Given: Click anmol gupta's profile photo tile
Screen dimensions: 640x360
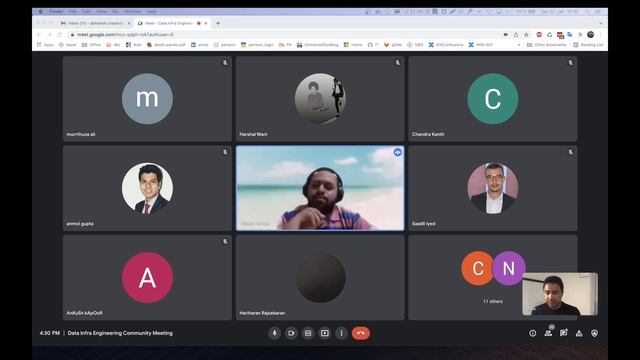Looking at the screenshot, I should 147,188.
